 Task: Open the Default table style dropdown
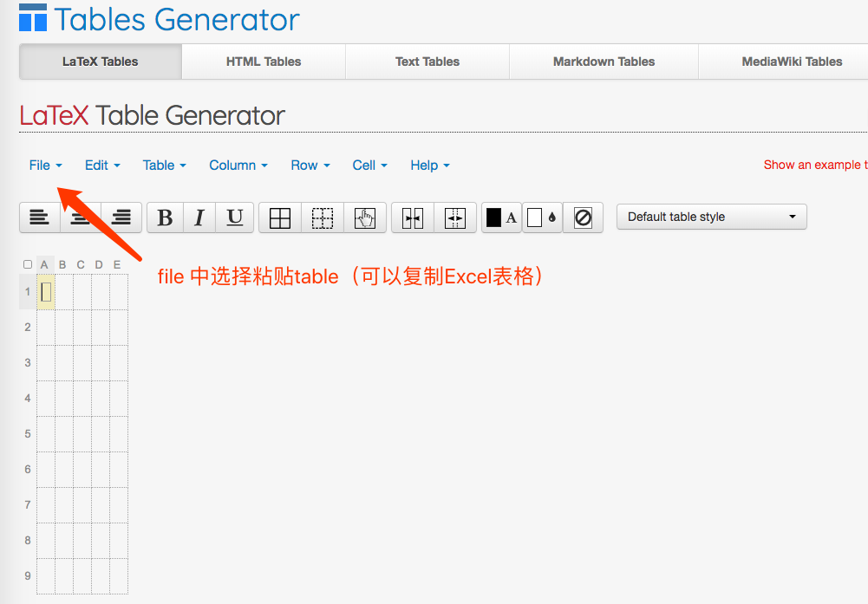[712, 217]
